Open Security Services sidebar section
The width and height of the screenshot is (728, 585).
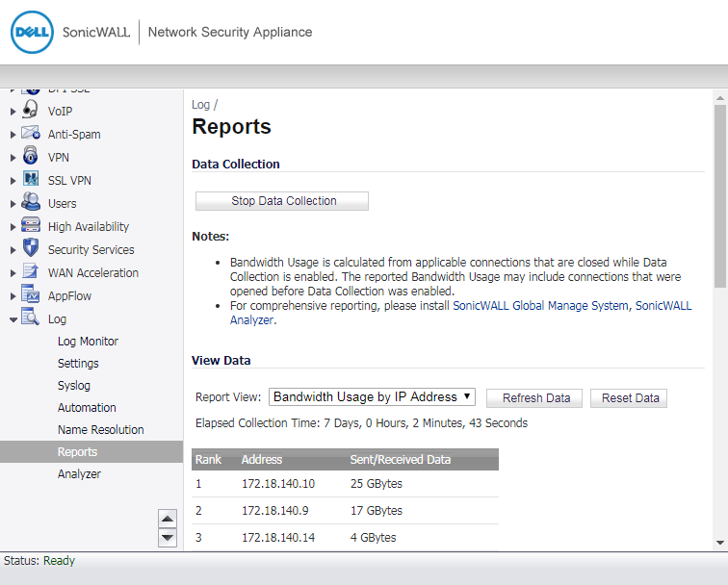click(x=91, y=250)
